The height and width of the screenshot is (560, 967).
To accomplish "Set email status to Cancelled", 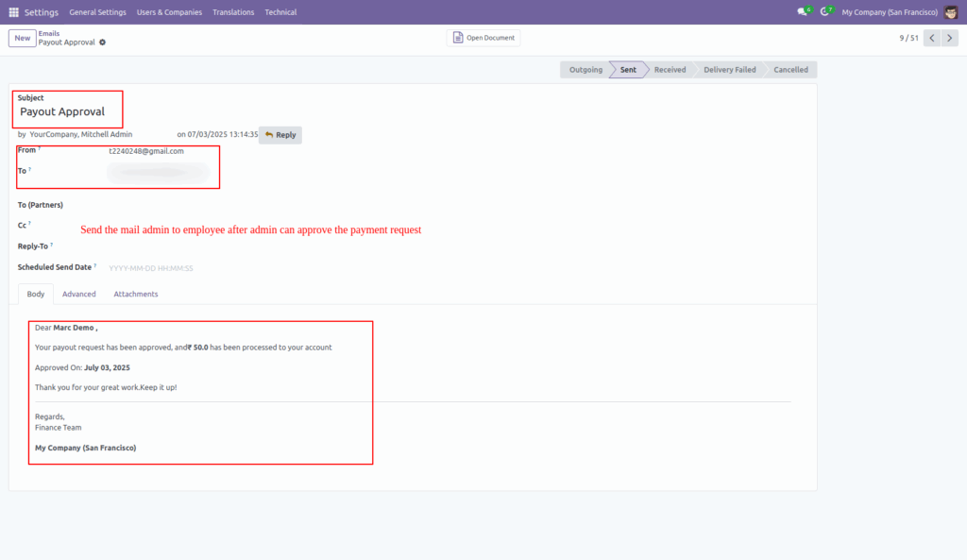I will pos(790,69).
